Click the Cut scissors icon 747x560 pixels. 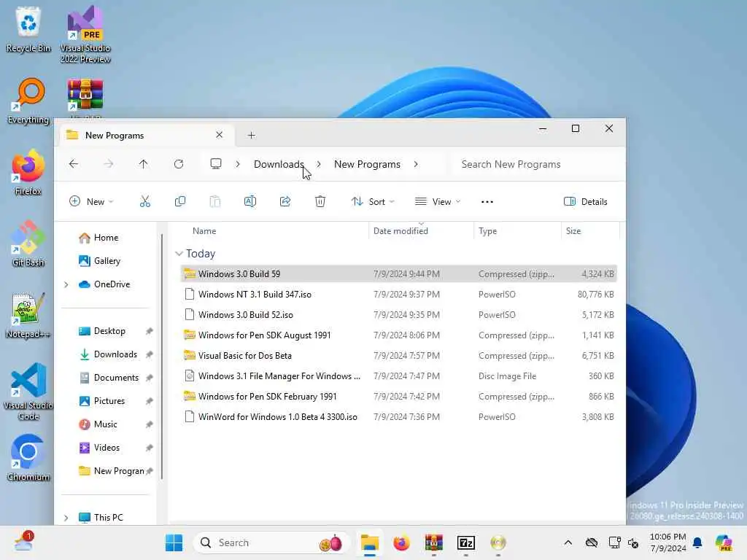point(145,201)
